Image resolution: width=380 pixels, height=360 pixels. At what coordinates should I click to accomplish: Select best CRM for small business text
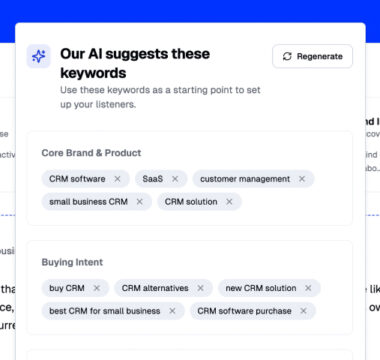click(x=105, y=311)
